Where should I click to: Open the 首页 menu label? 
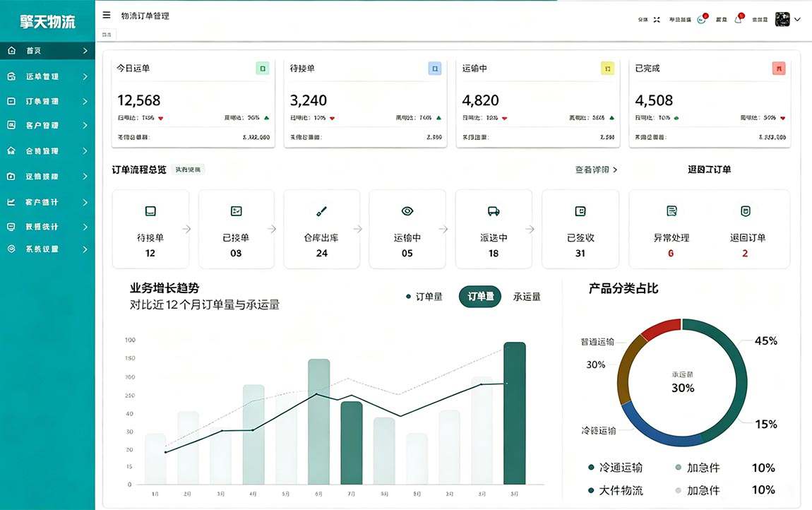point(34,50)
